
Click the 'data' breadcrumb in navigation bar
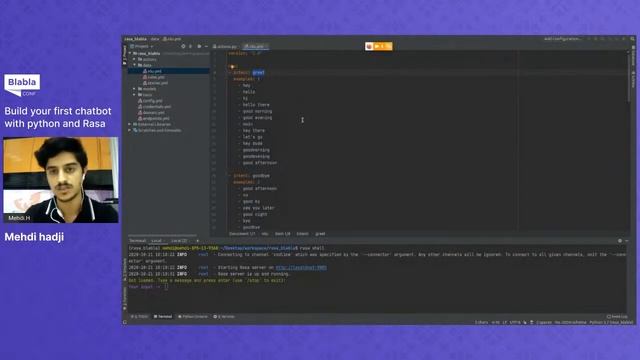(x=155, y=39)
